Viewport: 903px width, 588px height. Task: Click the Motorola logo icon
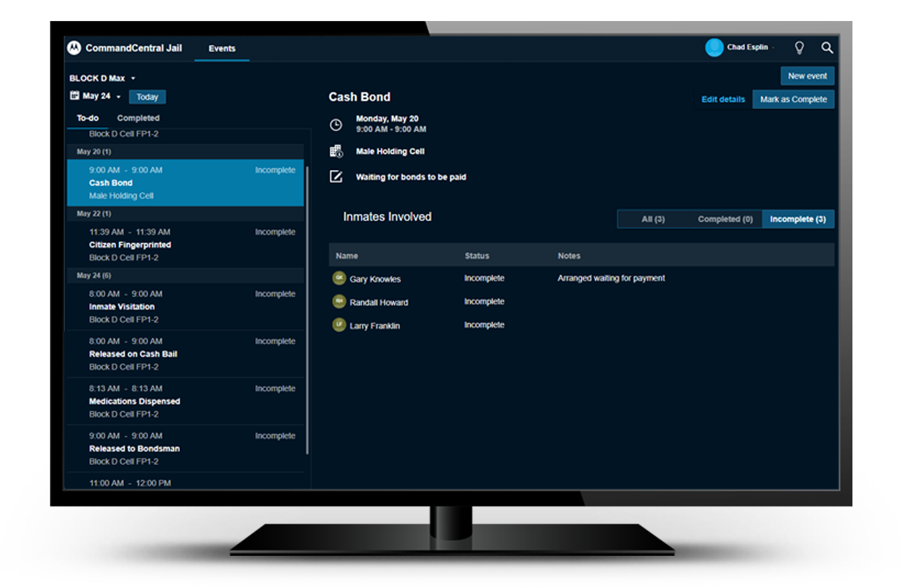[74, 48]
